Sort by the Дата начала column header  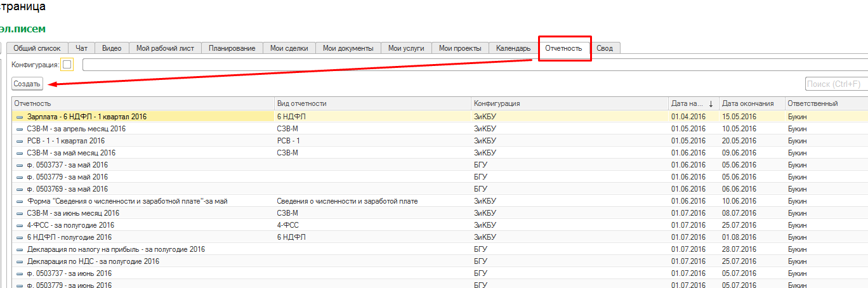[687, 103]
